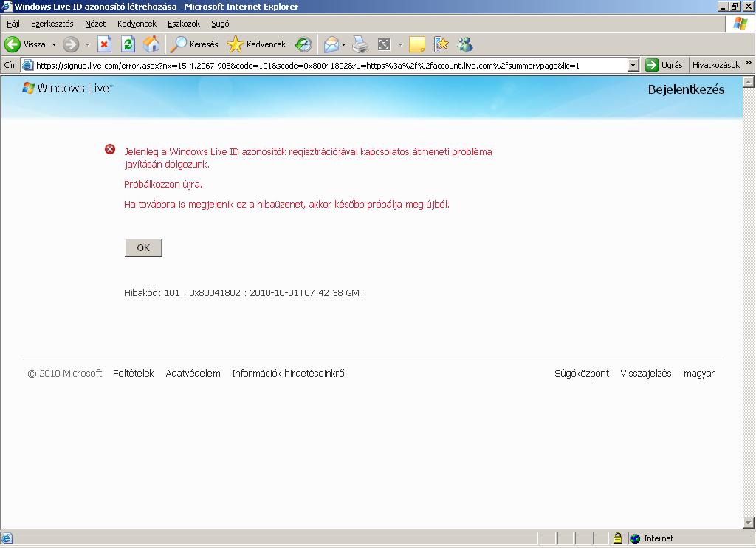Open the Keresés search tool
The width and height of the screenshot is (756, 548).
click(194, 44)
